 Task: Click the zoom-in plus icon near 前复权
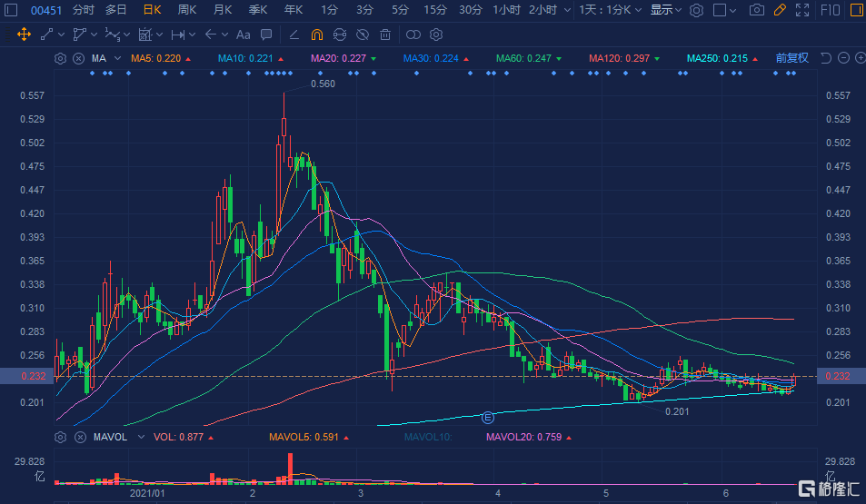point(860,57)
